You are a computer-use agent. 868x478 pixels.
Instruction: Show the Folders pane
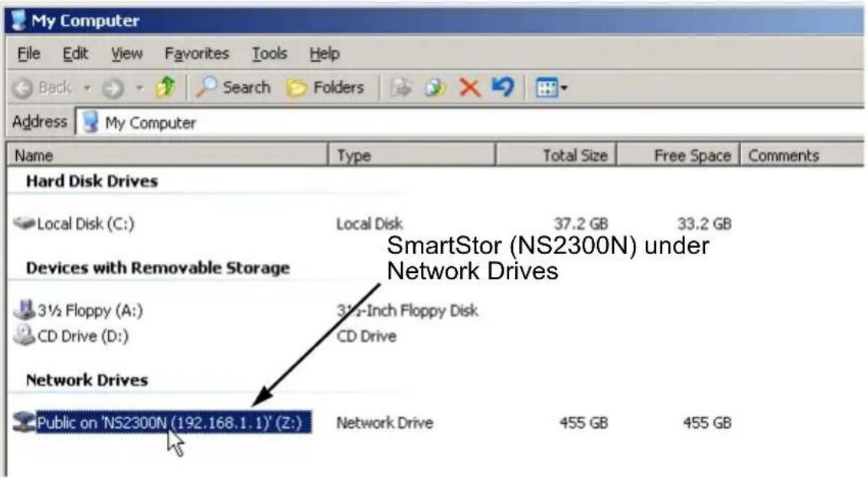point(325,87)
